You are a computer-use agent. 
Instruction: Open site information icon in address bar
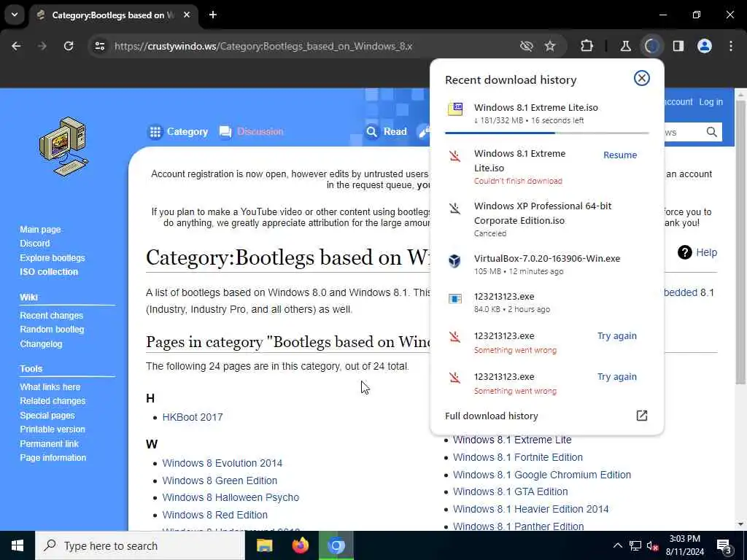(x=99, y=46)
